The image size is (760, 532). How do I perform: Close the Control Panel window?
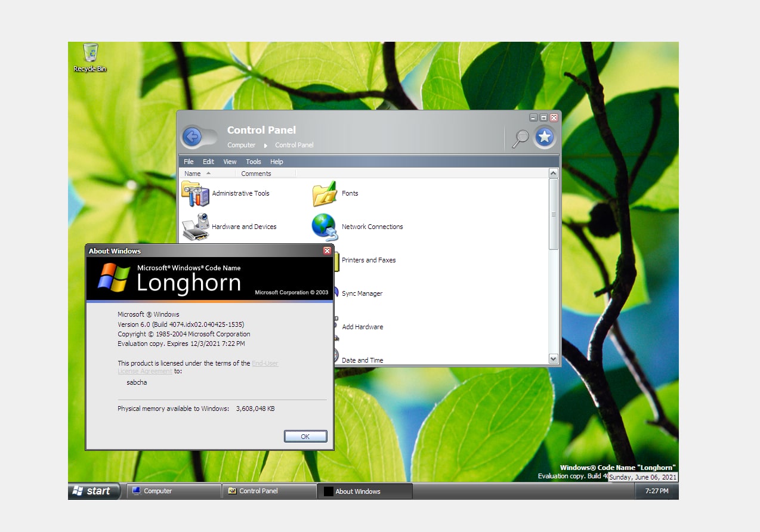(x=554, y=117)
